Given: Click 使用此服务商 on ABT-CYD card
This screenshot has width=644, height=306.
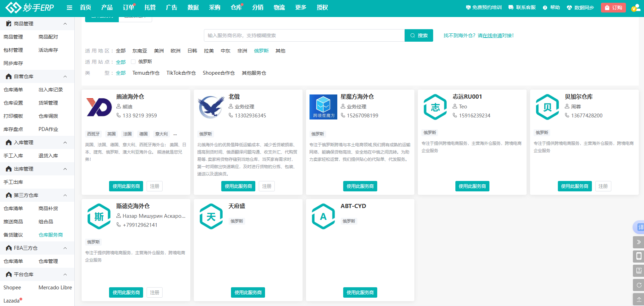Looking at the screenshot, I should [x=360, y=292].
